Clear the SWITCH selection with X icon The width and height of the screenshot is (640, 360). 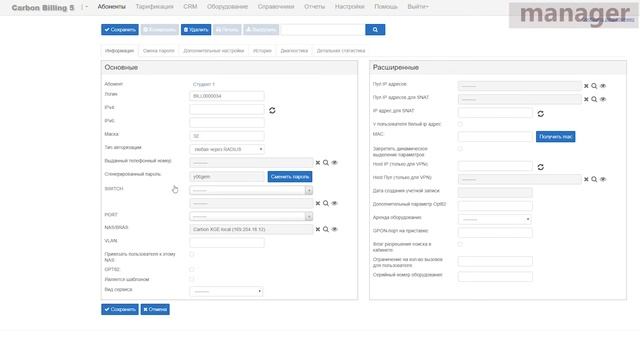tap(318, 203)
